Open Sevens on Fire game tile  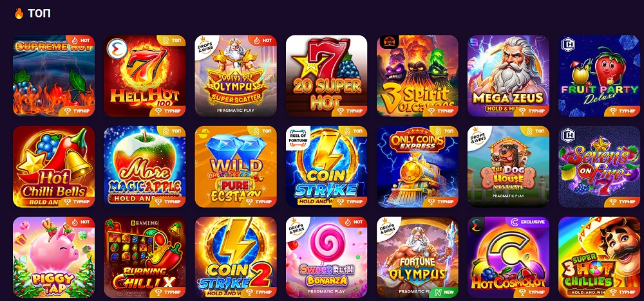(x=599, y=167)
